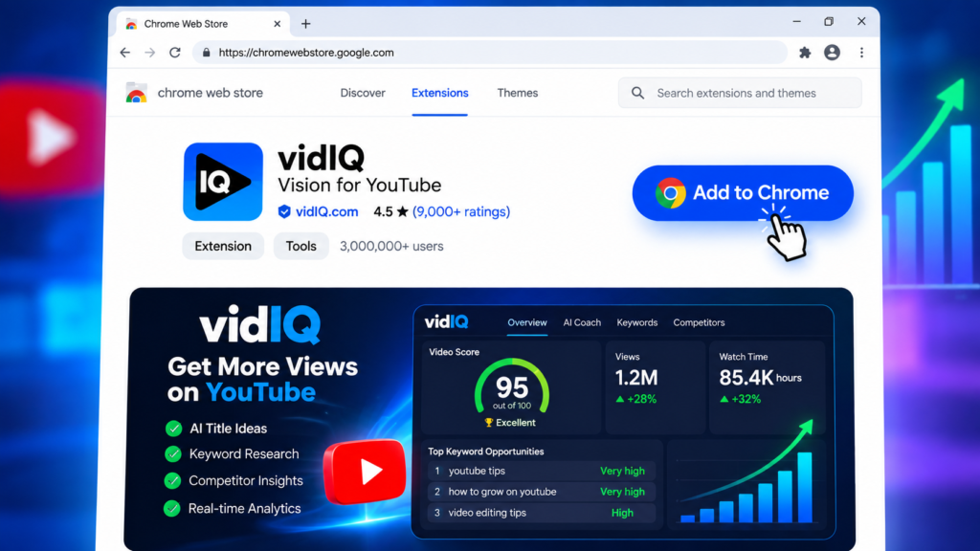Click the 'youtube tips' keyword row
The height and width of the screenshot is (551, 980).
coord(542,471)
